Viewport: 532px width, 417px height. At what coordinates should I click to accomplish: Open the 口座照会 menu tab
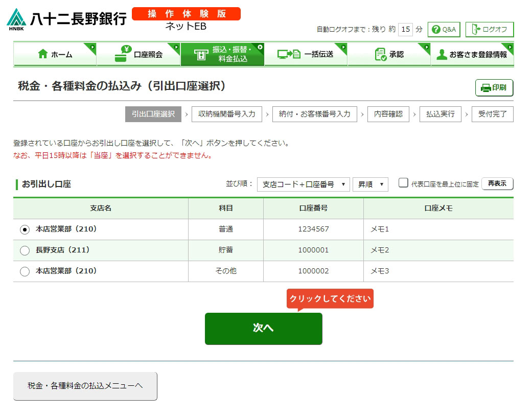138,54
